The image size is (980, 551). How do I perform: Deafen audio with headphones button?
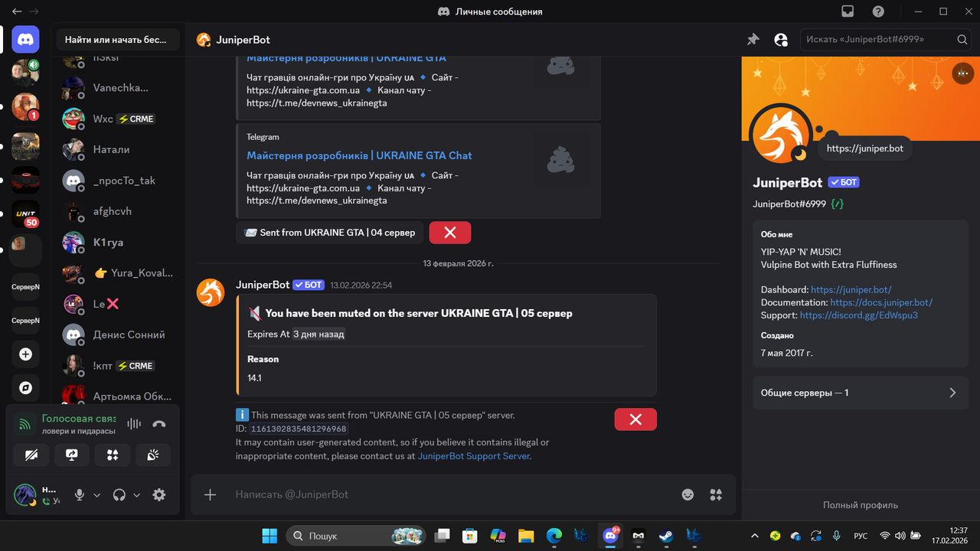[119, 495]
